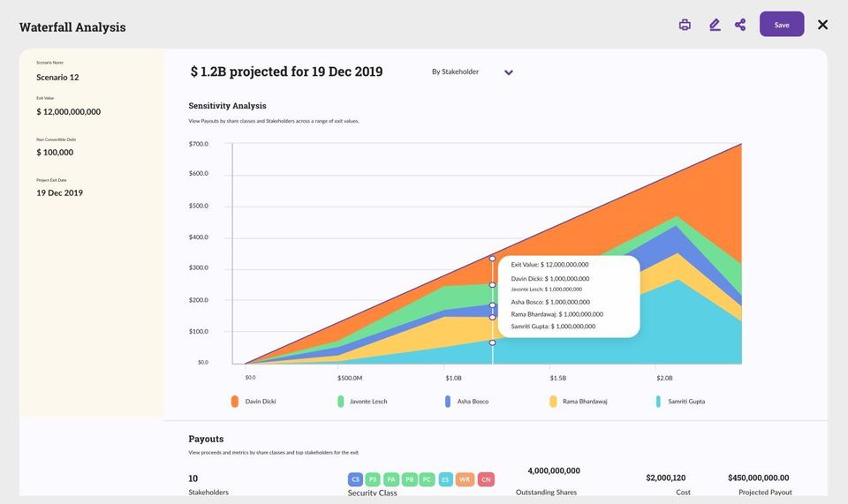
Task: Close the Waterfall Analysis window
Action: pos(822,25)
